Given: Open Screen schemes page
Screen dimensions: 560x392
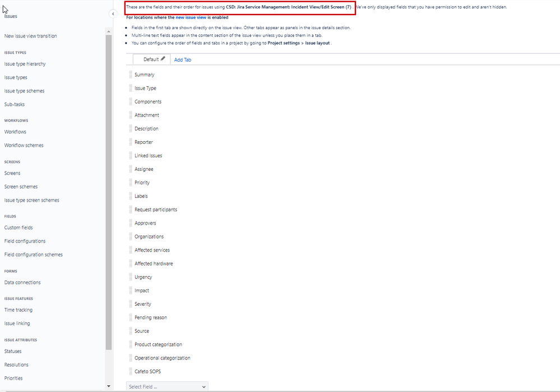Looking at the screenshot, I should pyautogui.click(x=21, y=187).
